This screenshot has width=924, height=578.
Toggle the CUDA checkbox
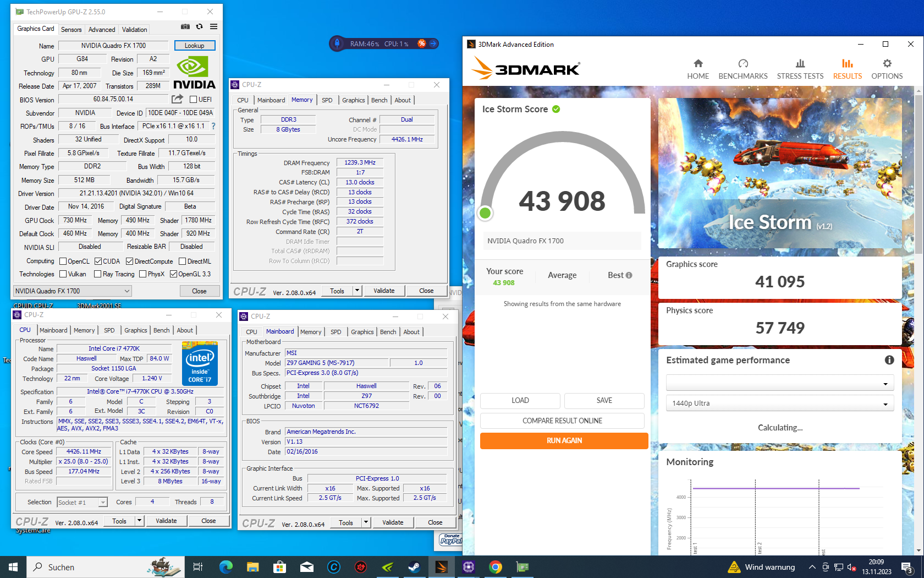pos(98,261)
